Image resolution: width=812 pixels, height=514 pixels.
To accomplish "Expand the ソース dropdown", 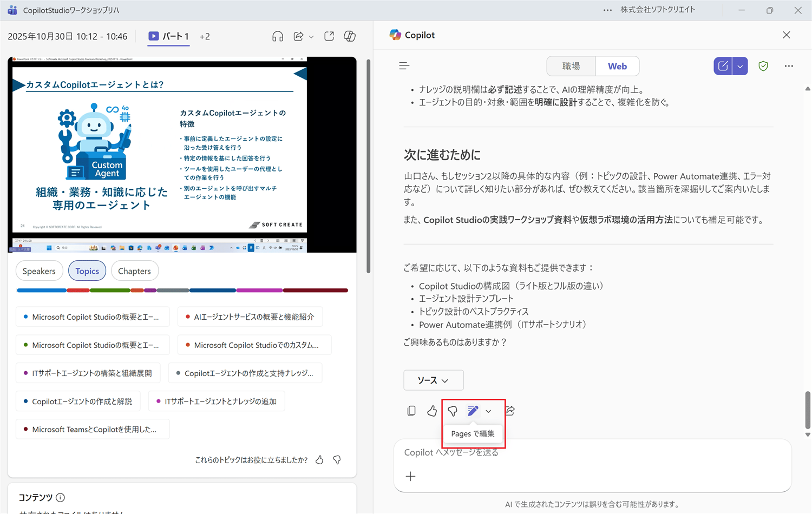I will [x=433, y=380].
